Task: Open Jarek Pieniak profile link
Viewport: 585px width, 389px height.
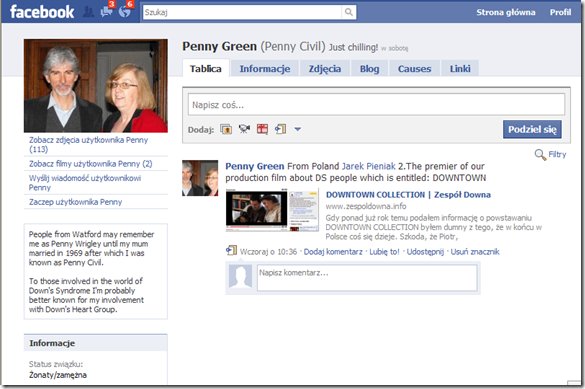Action: pos(369,166)
